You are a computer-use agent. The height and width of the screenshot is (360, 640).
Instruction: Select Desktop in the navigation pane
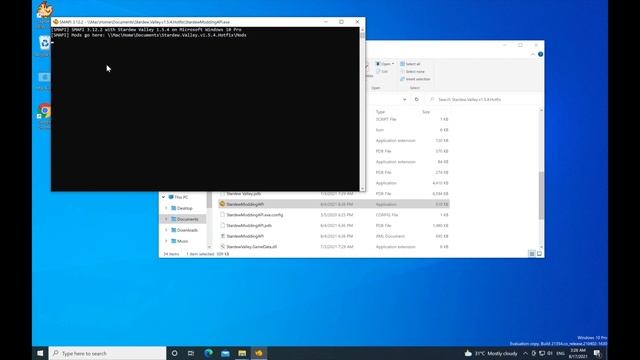click(182, 208)
